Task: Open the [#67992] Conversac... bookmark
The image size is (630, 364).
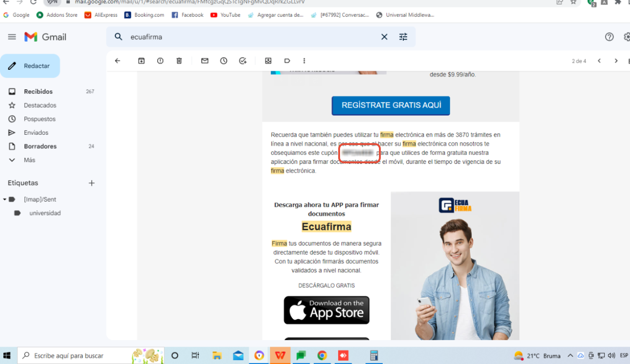Action: point(340,15)
